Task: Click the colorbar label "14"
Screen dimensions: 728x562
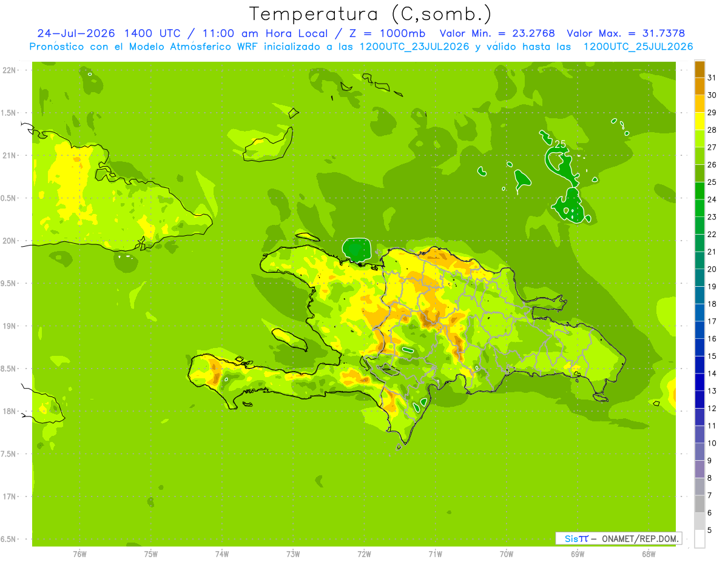Action: click(712, 373)
